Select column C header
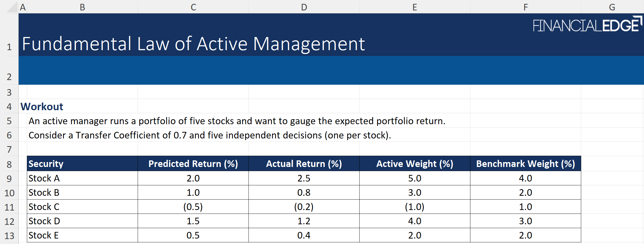This screenshot has height=244, width=644. (193, 7)
